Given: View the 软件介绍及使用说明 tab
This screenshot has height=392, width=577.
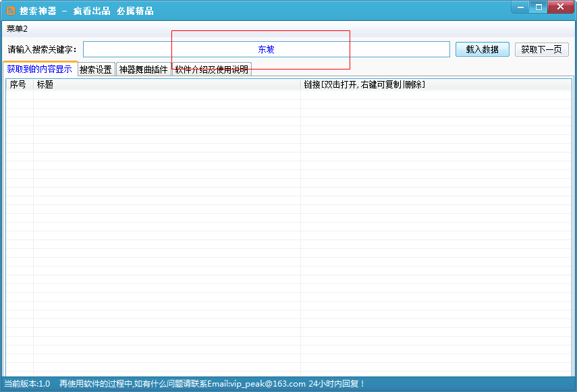Looking at the screenshot, I should point(211,69).
